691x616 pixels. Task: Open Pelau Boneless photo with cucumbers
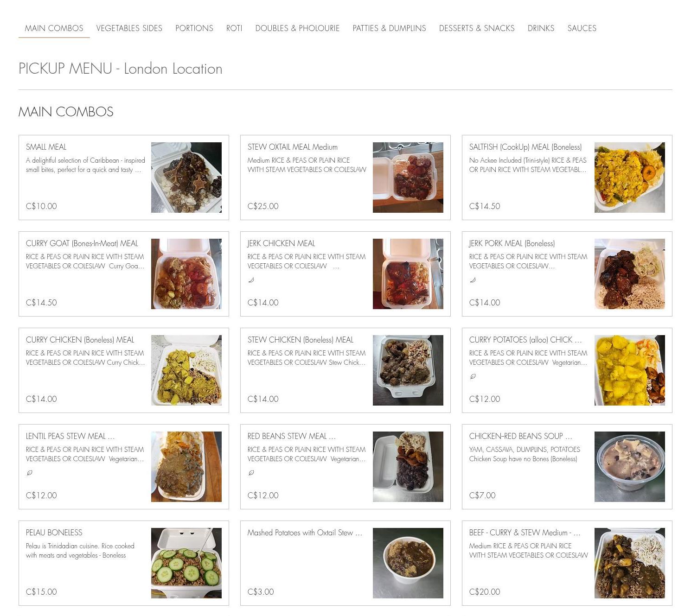click(x=186, y=563)
